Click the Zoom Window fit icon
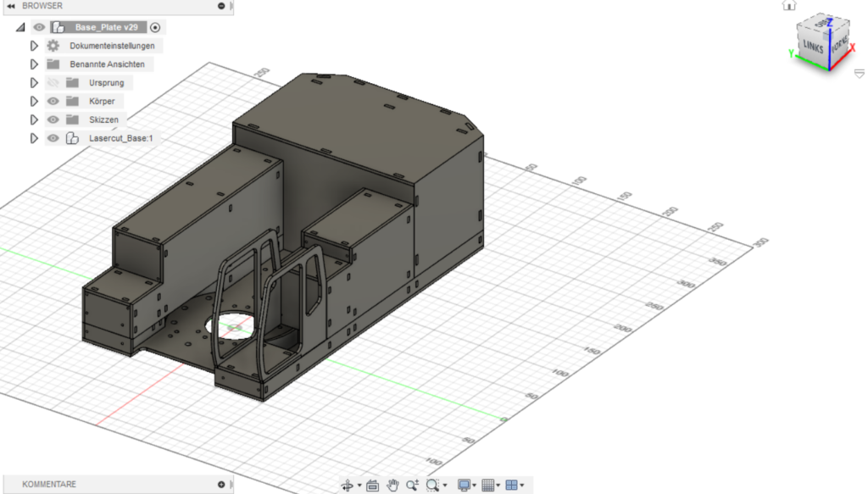This screenshot has width=868, height=494. pos(433,486)
